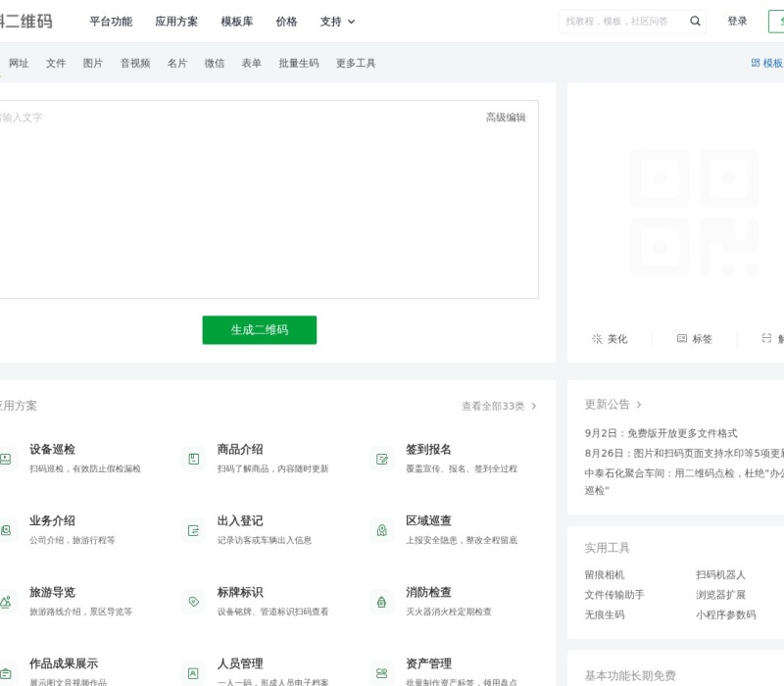
Task: Open the 更多工具 tab
Action: (356, 63)
